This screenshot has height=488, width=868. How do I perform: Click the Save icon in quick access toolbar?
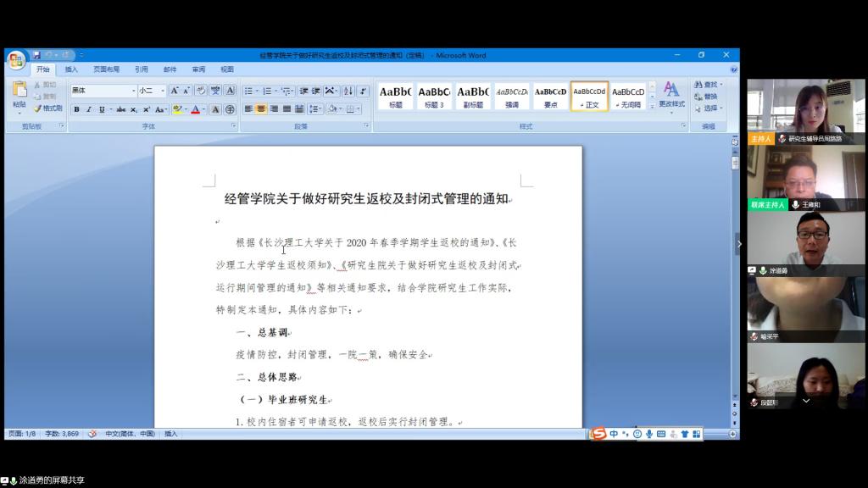(x=35, y=55)
